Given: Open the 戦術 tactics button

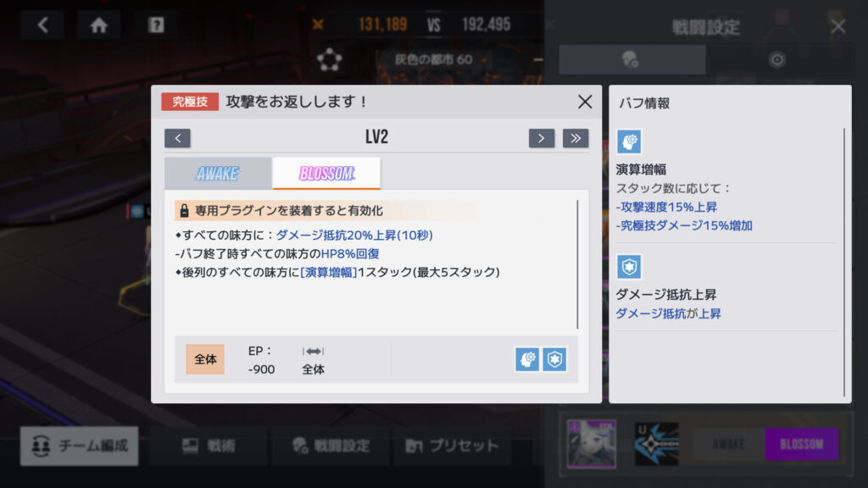Looking at the screenshot, I should 209,446.
